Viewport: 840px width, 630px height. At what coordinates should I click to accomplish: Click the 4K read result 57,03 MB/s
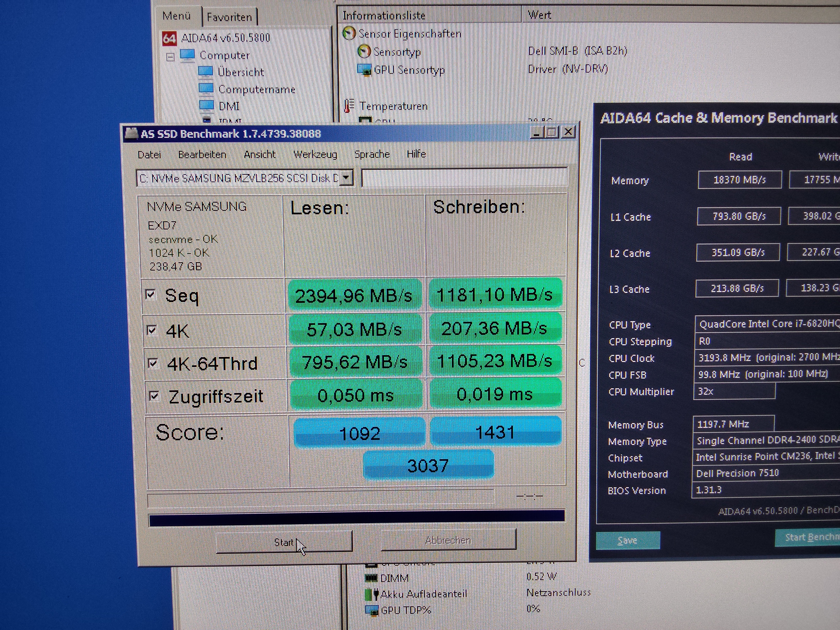point(355,329)
